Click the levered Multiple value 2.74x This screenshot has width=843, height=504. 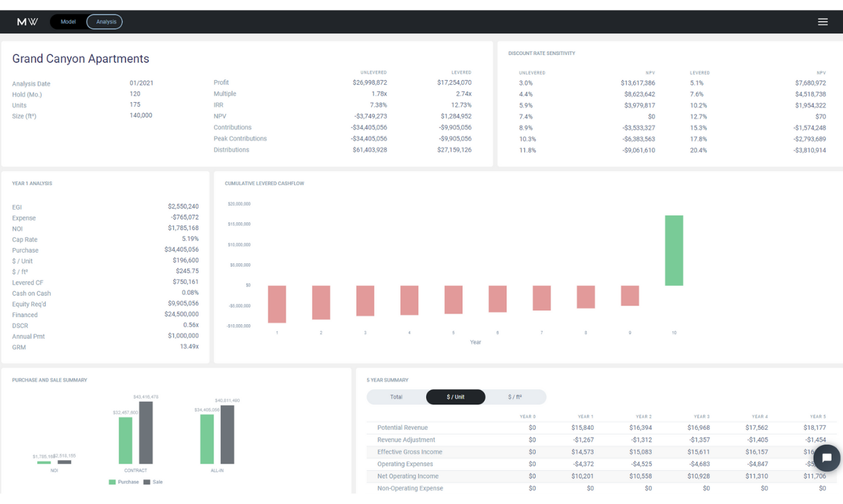[x=463, y=94]
